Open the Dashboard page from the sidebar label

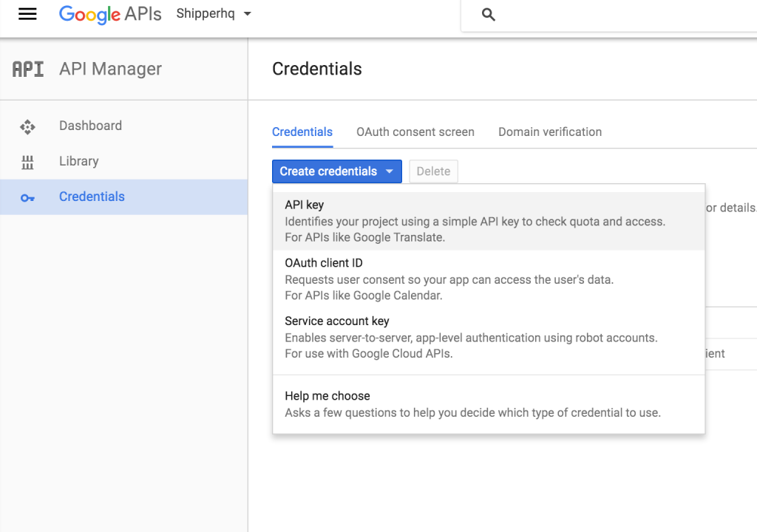[x=90, y=126]
